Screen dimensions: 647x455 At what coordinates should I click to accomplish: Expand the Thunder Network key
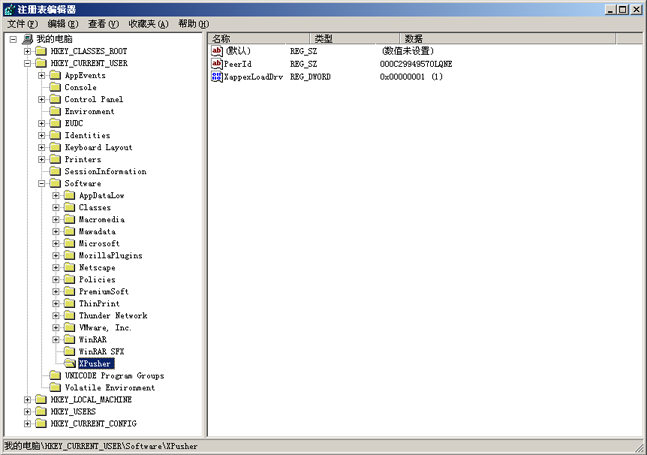click(x=56, y=316)
